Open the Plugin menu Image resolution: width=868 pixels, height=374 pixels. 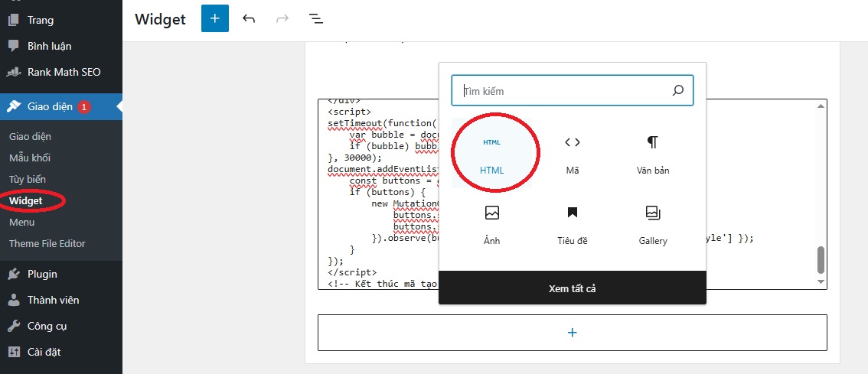[x=61, y=274]
